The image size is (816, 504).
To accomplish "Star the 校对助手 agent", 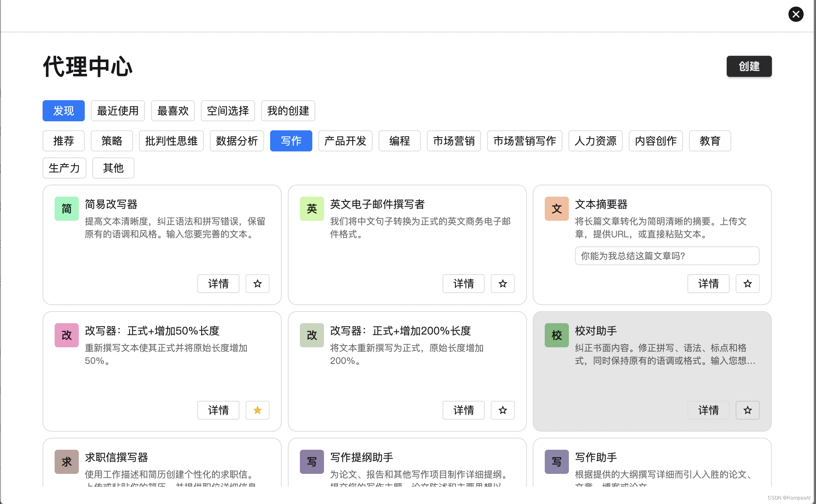I will (747, 410).
